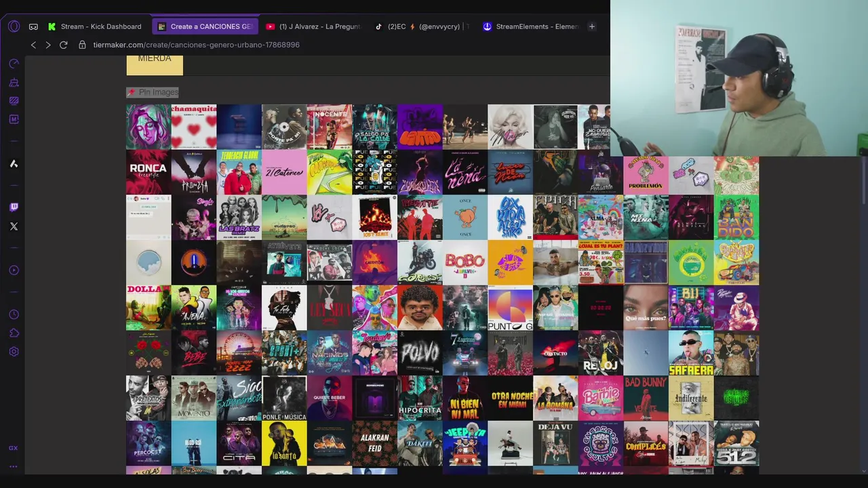
Task: Select the LAS BRATZ cover
Action: click(239, 218)
